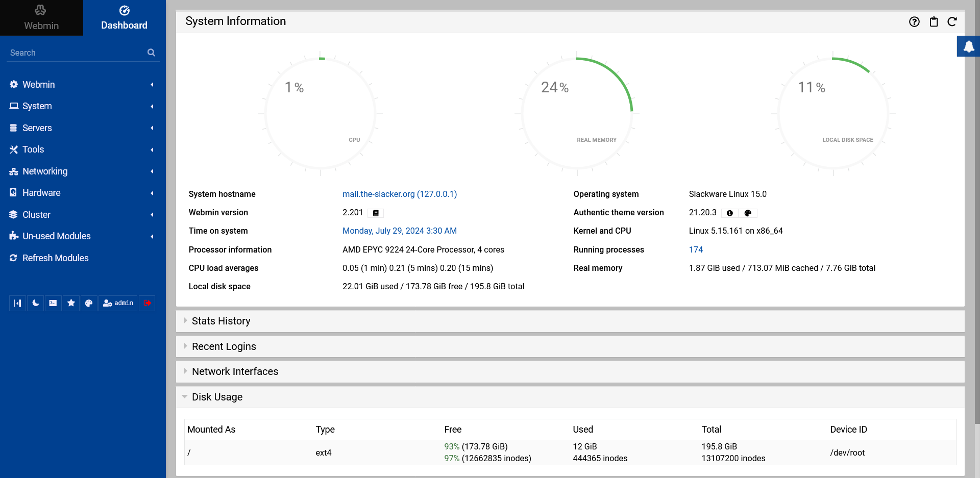980x478 pixels.
Task: Click the Webmin version changelog icon
Action: pyautogui.click(x=376, y=213)
